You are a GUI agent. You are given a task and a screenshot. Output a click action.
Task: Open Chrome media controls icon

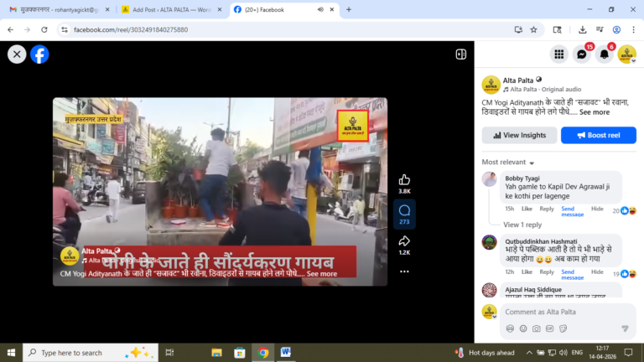pyautogui.click(x=600, y=29)
